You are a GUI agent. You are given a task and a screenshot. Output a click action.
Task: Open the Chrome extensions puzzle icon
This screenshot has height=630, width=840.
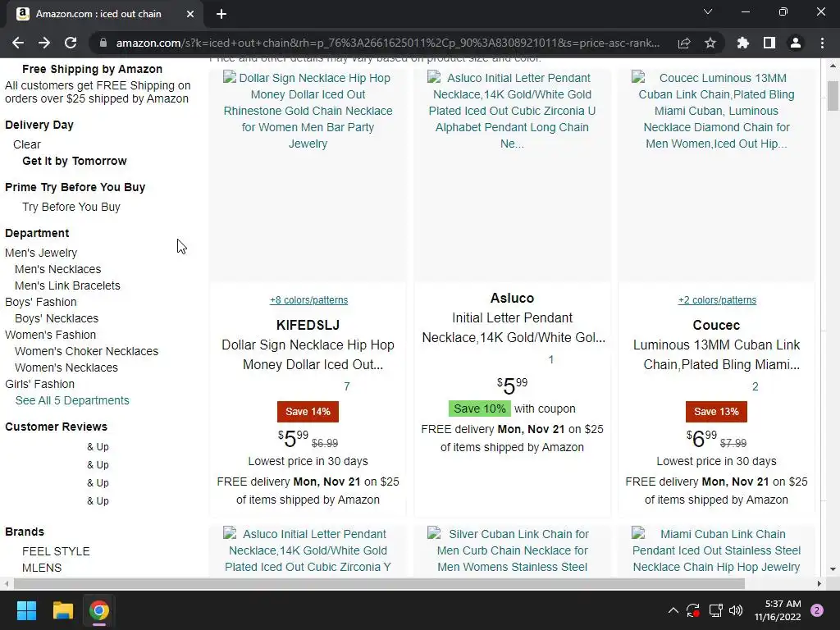(x=743, y=43)
